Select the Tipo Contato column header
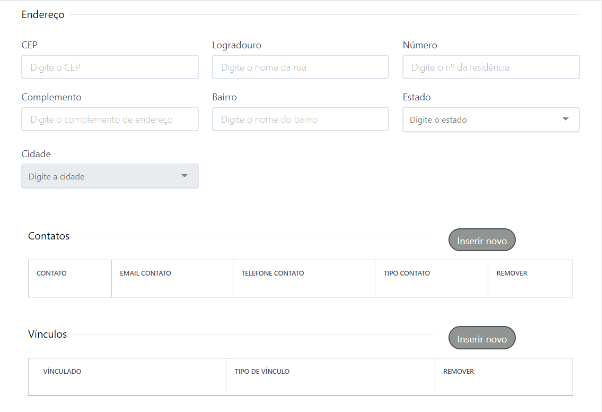This screenshot has height=412, width=602. (x=407, y=273)
